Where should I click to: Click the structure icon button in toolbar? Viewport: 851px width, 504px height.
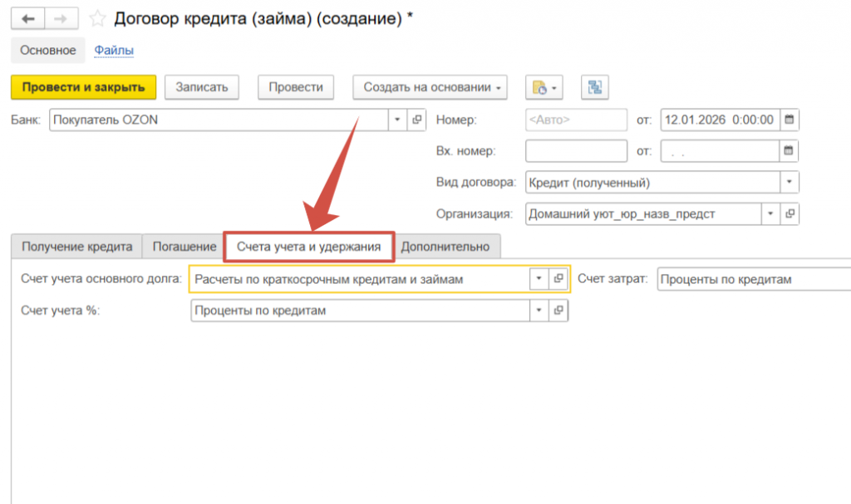595,87
